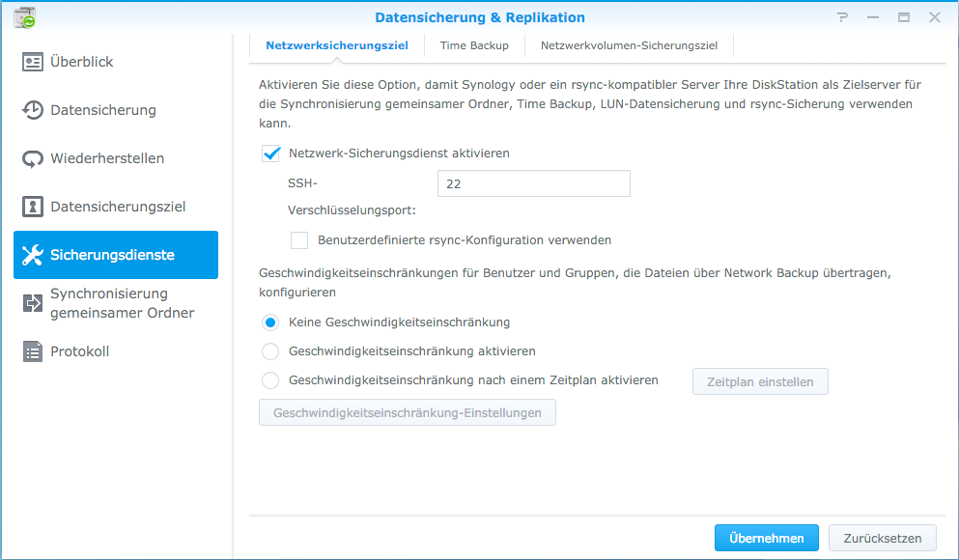The width and height of the screenshot is (959, 560).
Task: Minimize the Datensicherung & Replikation window
Action: point(873,17)
